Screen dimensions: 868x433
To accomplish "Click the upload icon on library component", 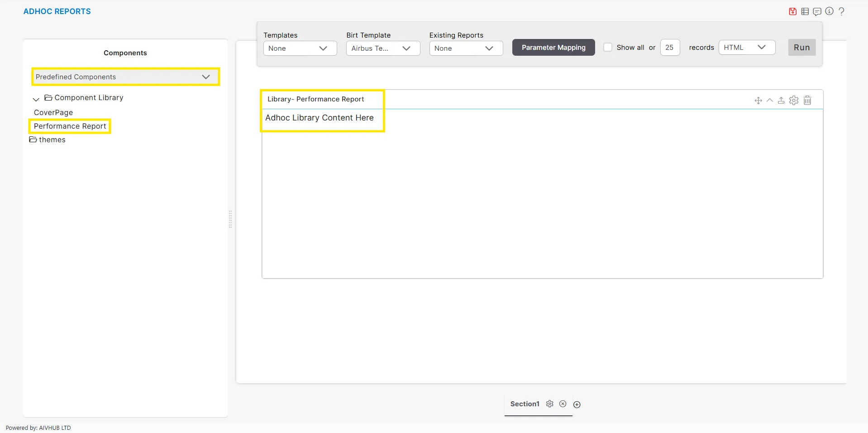I will 781,101.
